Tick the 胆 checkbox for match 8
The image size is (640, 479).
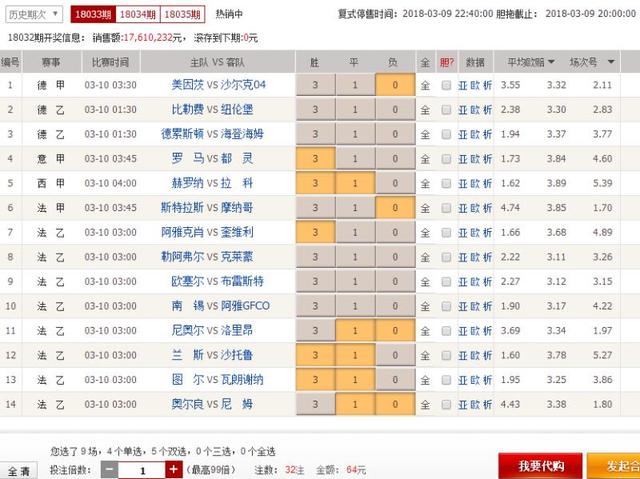[x=446, y=257]
